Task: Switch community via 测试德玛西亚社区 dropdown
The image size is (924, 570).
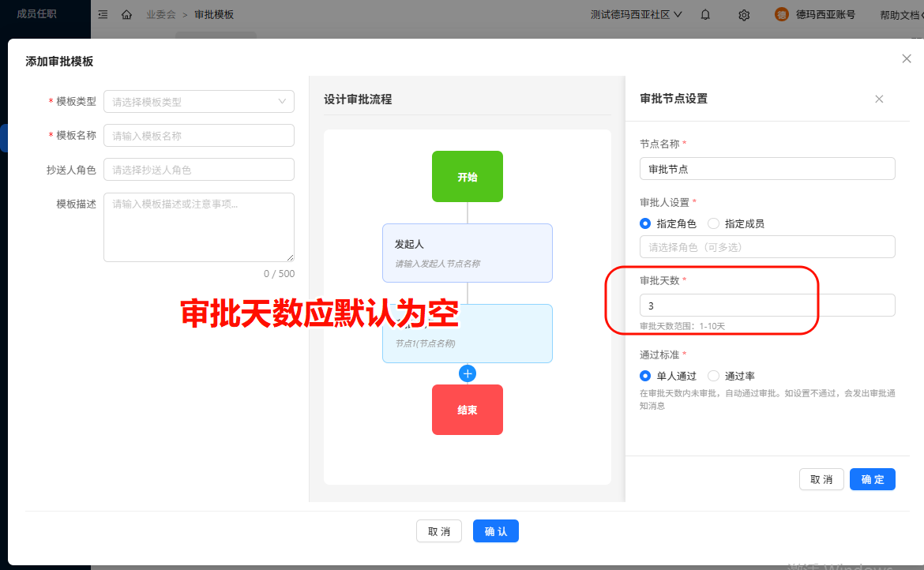Action: pyautogui.click(x=637, y=15)
